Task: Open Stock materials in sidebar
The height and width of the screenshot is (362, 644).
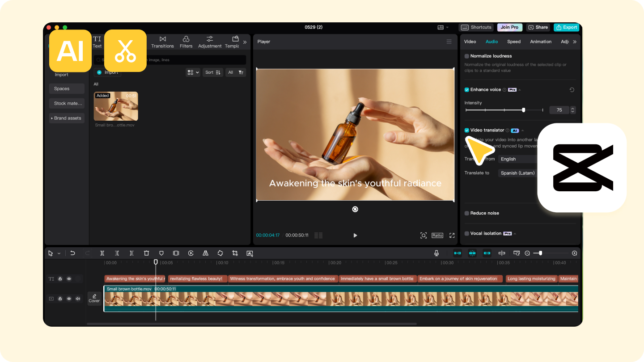Action: 67,103
